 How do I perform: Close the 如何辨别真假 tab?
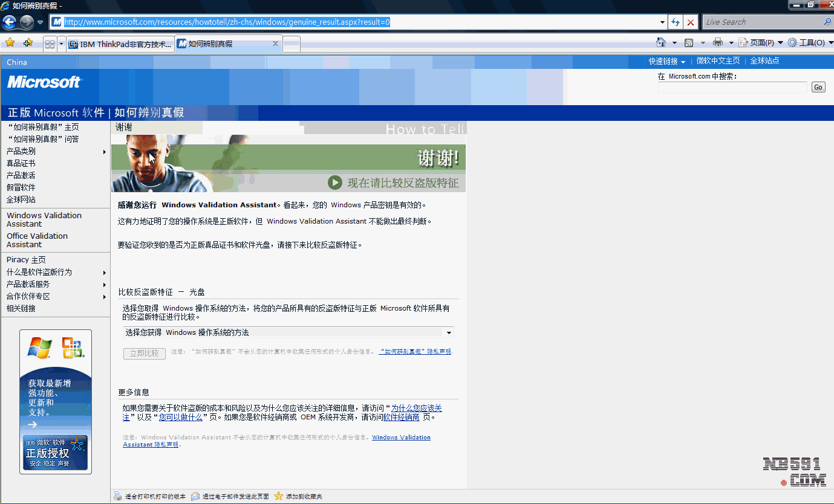click(275, 44)
